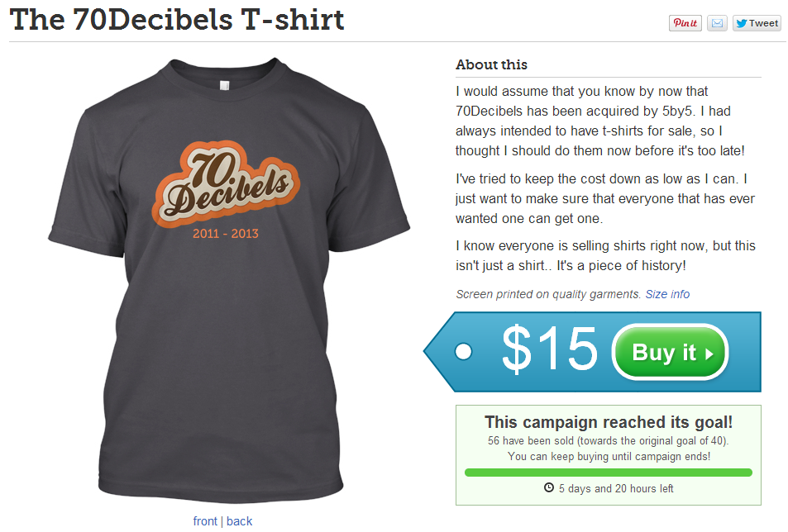Click the '5 days and 20 hours left' text
This screenshot has width=788, height=532.
point(616,488)
